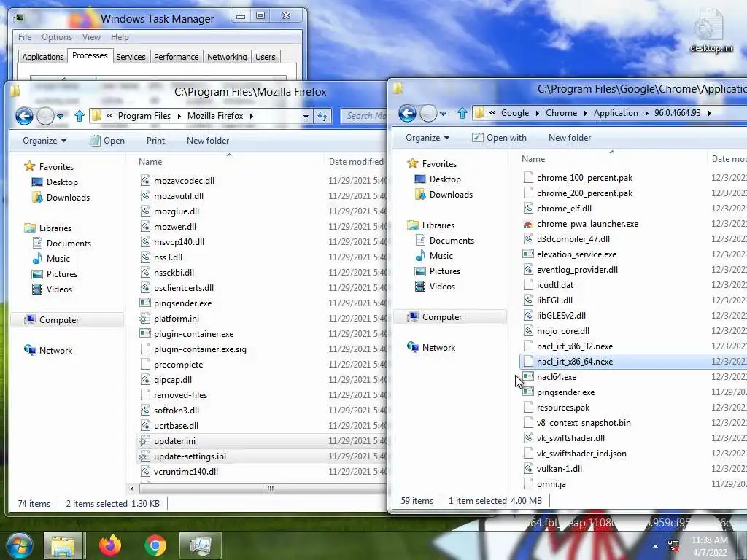This screenshot has height=560, width=747.
Task: Select Documents library in Firefox folder window
Action: [x=69, y=244]
